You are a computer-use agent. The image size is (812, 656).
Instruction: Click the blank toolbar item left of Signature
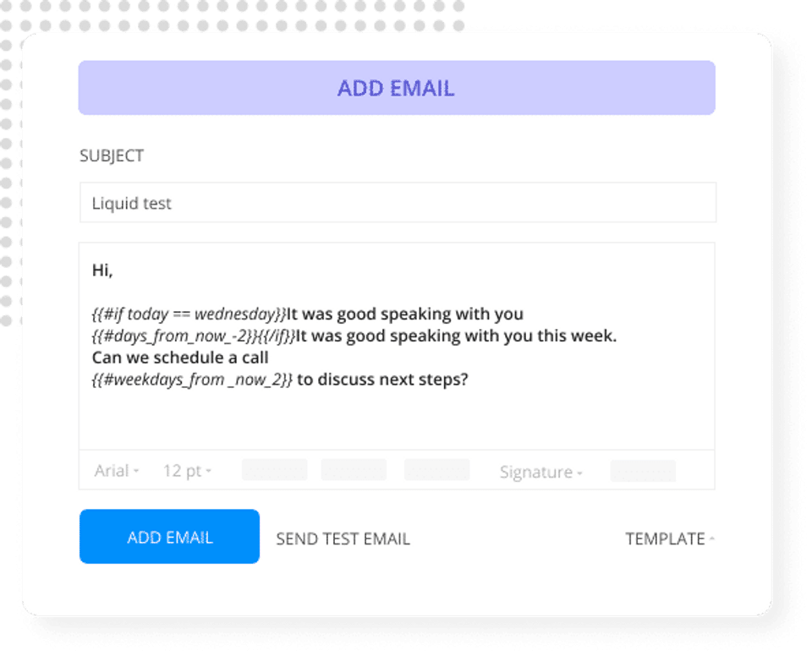(x=436, y=471)
